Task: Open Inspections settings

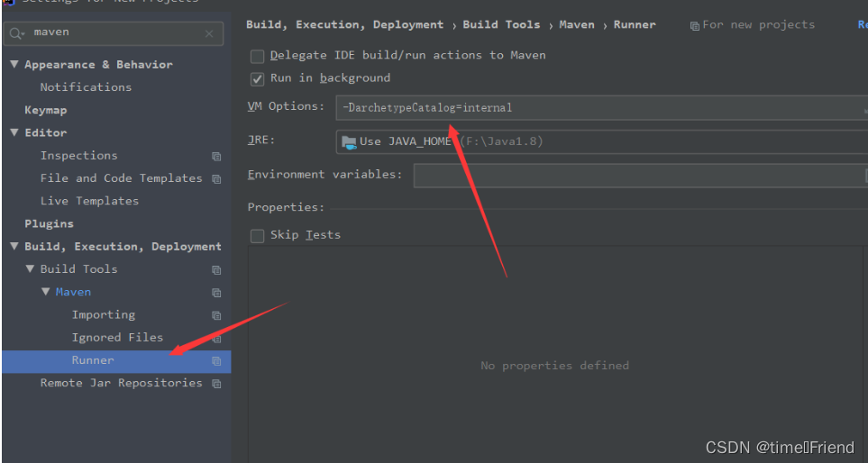Action: (x=78, y=156)
